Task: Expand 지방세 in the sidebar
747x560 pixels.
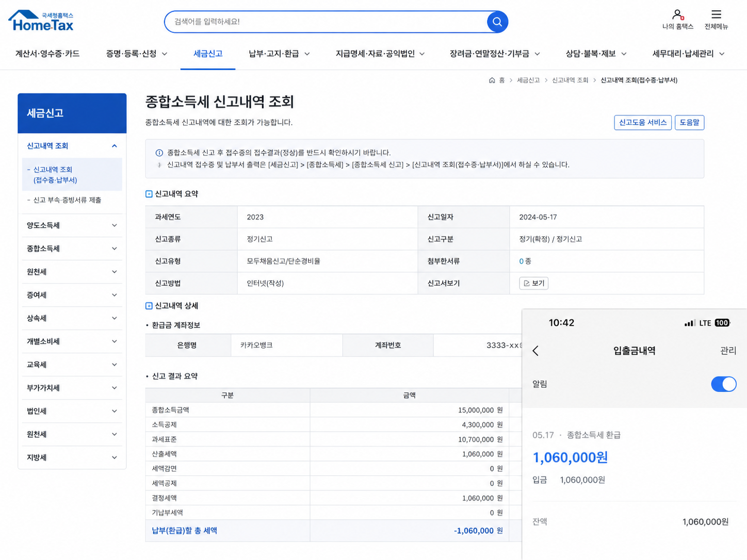Action: pyautogui.click(x=115, y=457)
